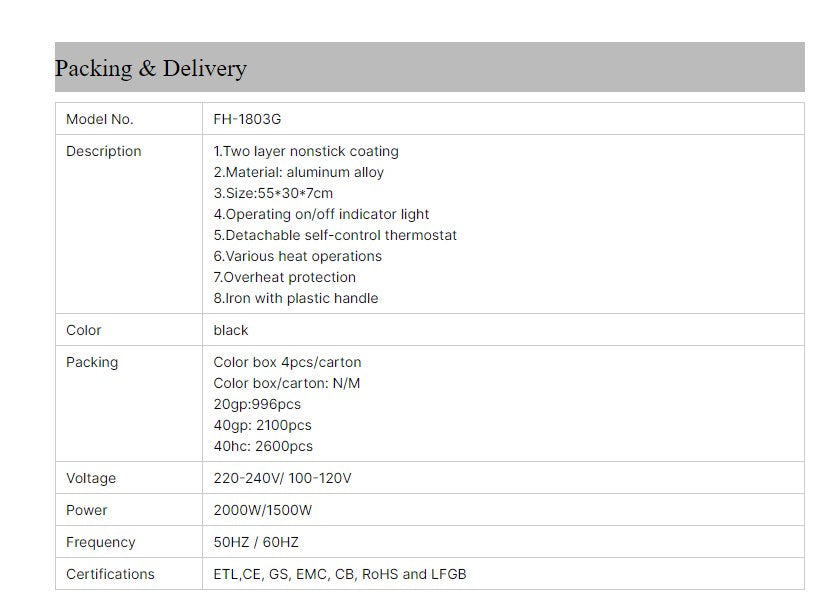Click Iron with plastic handle text
This screenshot has width=826, height=614.
coord(296,299)
